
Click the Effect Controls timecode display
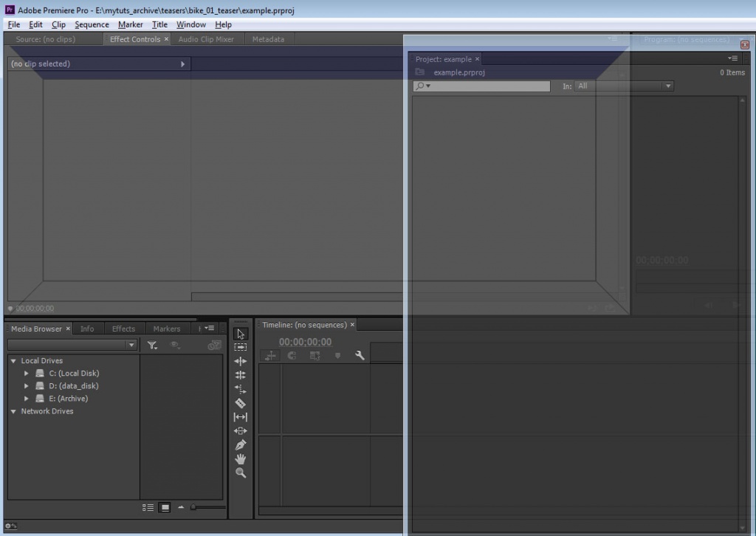click(x=35, y=309)
